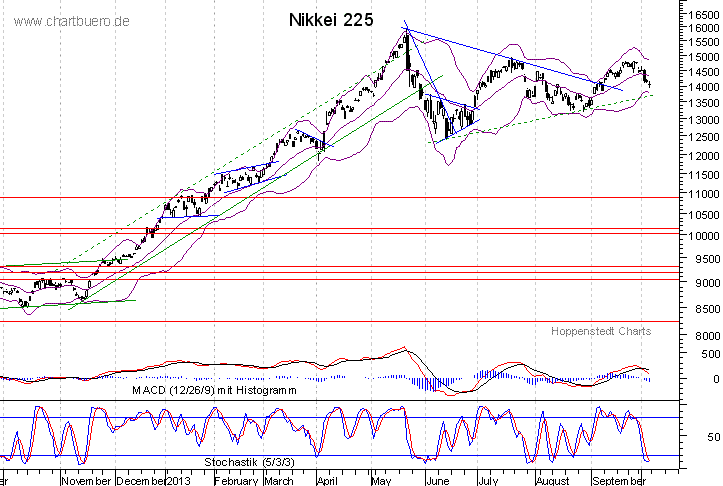Select the 14000 price axis value
The width and height of the screenshot is (723, 486).
(704, 87)
